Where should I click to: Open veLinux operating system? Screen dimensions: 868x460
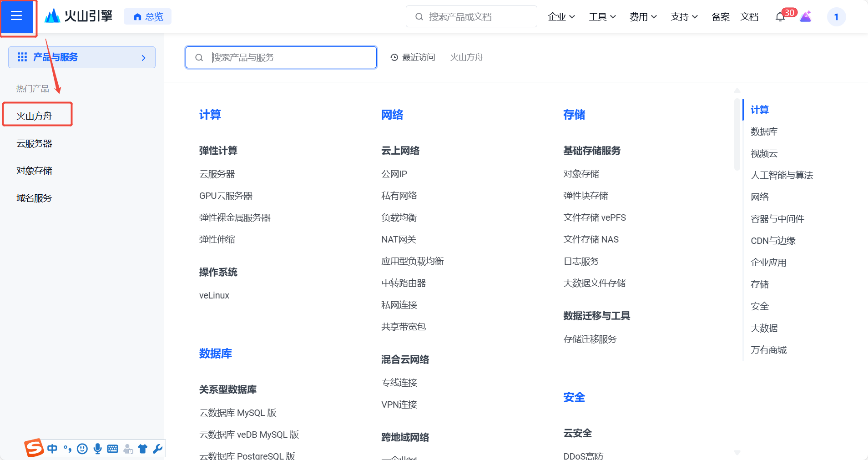[214, 295]
